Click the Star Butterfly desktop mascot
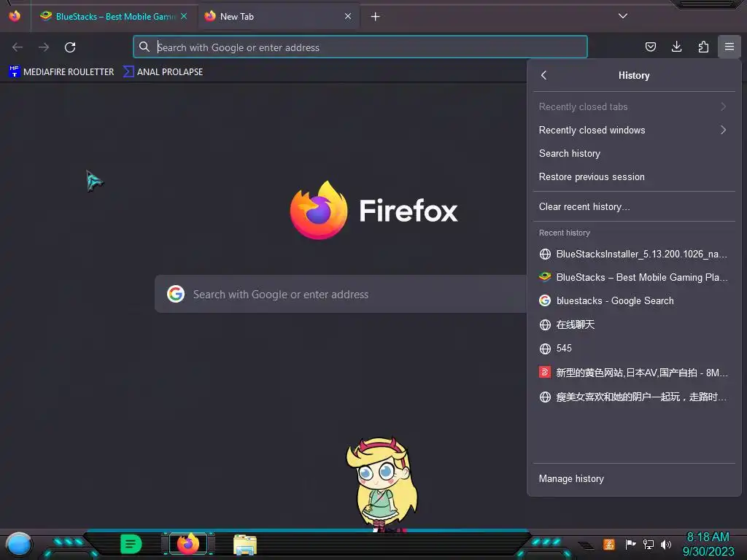The height and width of the screenshot is (560, 747). click(382, 484)
